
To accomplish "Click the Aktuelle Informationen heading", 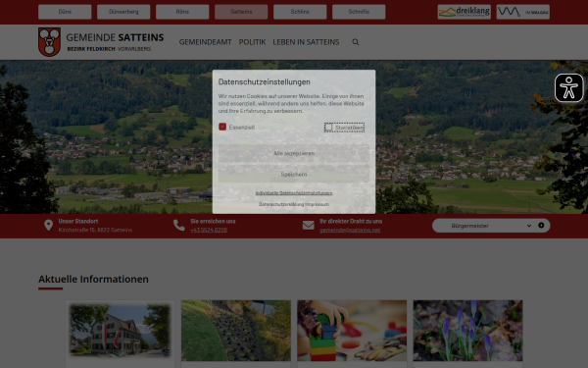I will (x=93, y=279).
